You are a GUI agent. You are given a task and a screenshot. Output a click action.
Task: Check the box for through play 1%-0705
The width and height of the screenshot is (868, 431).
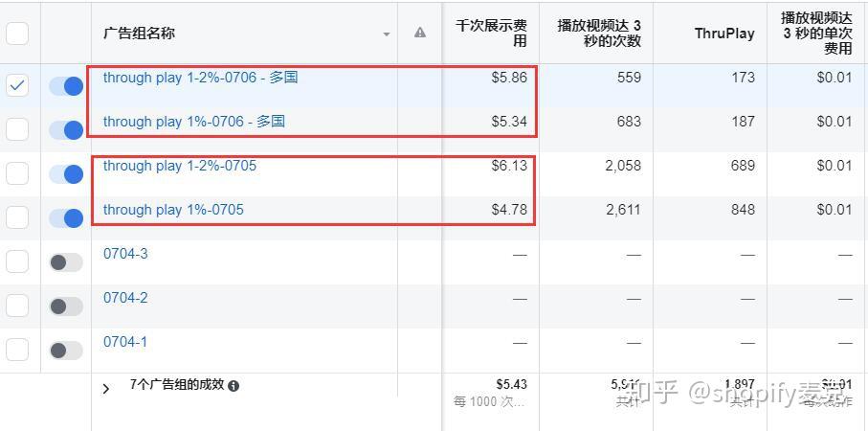(17, 217)
